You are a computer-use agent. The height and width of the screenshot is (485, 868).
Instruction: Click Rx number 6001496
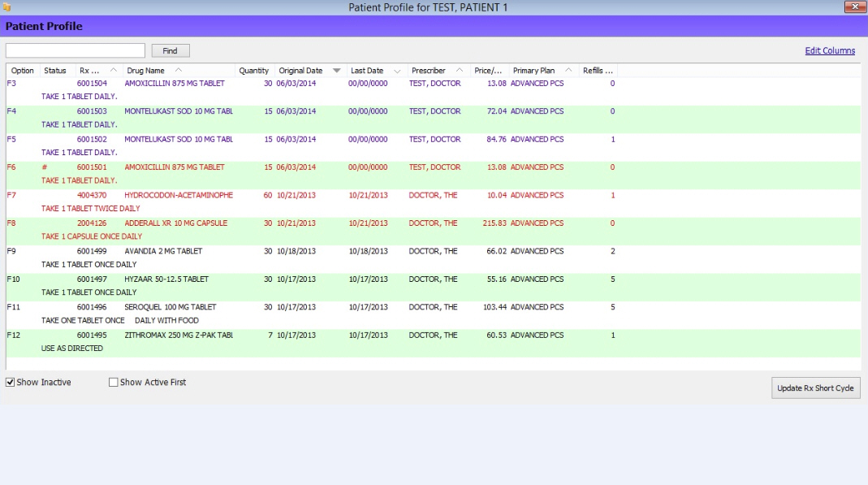pos(92,307)
